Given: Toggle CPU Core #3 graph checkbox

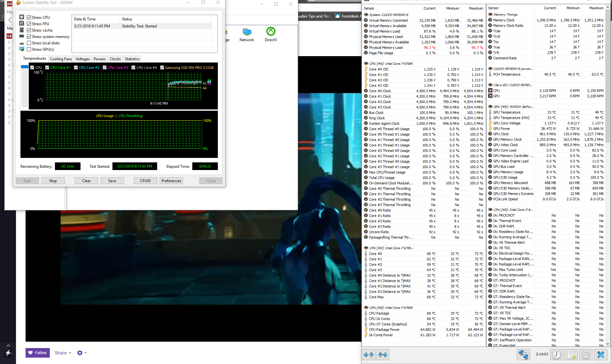Looking at the screenshot, I should (x=105, y=68).
